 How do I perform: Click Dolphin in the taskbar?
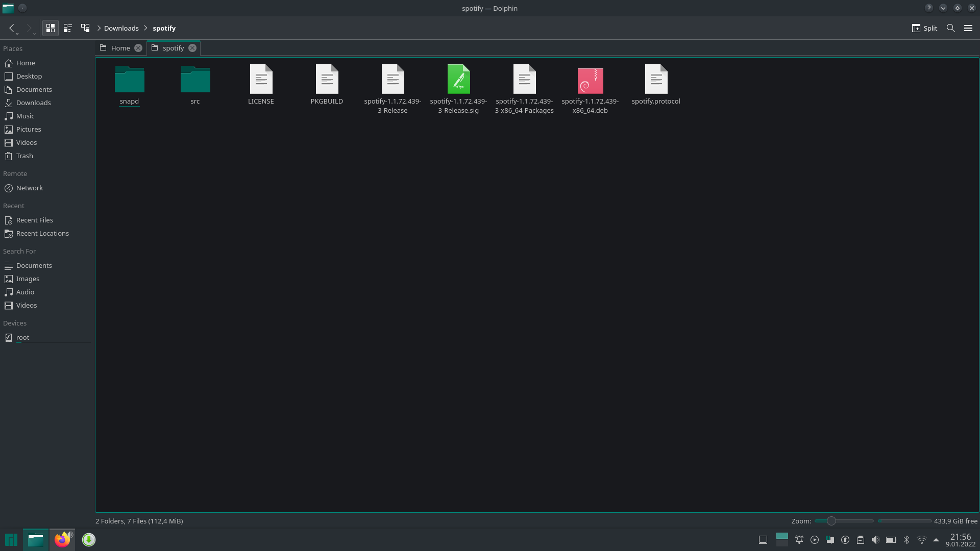tap(36, 539)
